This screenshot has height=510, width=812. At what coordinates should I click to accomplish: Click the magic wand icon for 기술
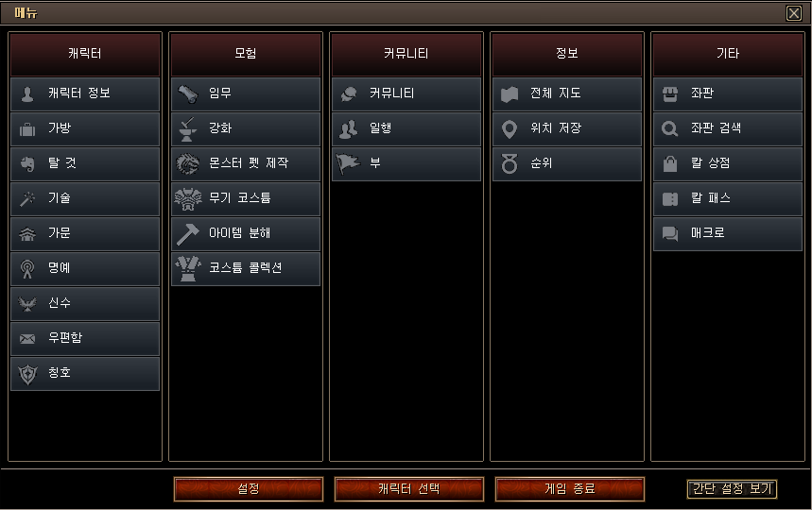point(27,198)
